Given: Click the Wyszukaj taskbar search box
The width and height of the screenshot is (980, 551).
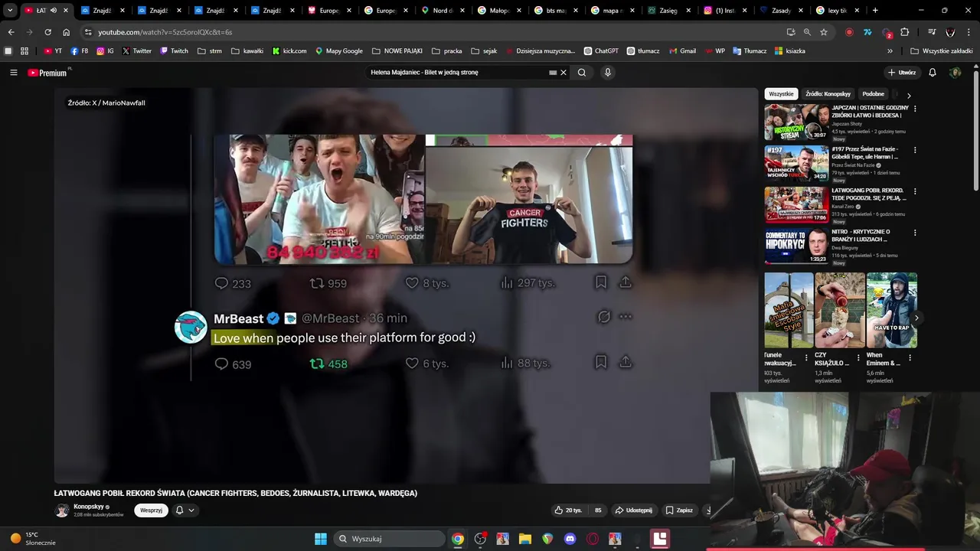Looking at the screenshot, I should [390, 539].
